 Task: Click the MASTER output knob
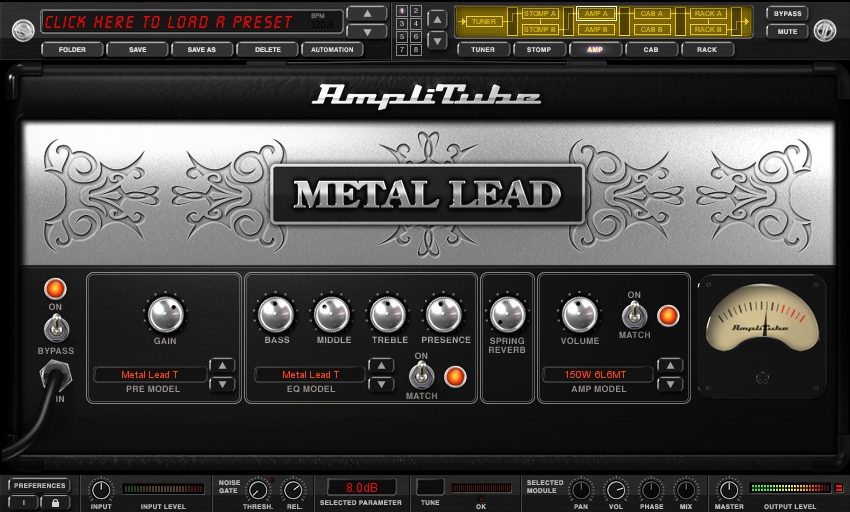coord(729,490)
